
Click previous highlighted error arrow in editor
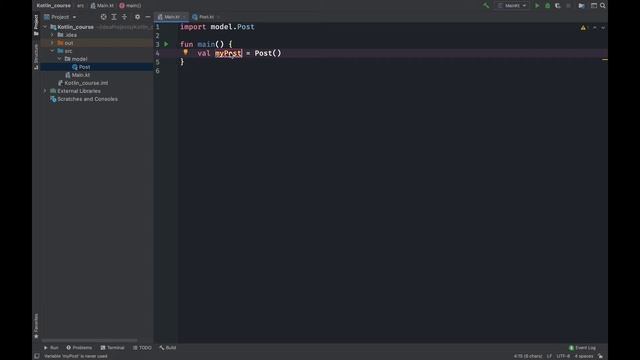click(595, 27)
